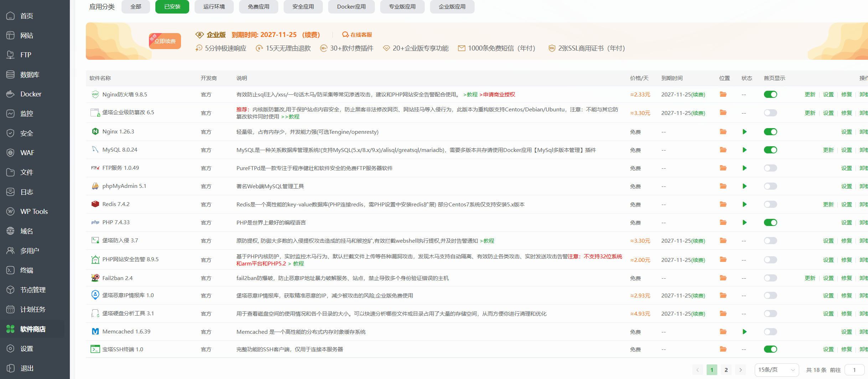868x379 pixels.
Task: Click the MySQL 8.0.24 running status arrow
Action: tap(744, 150)
